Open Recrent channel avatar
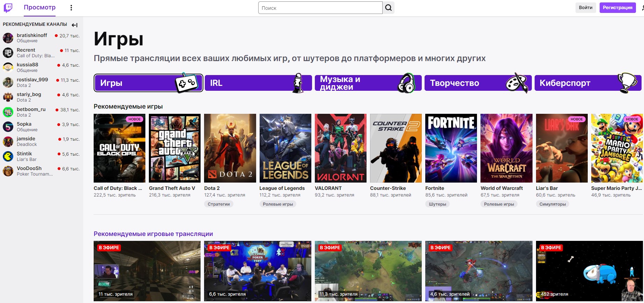644x303 pixels. tap(8, 52)
